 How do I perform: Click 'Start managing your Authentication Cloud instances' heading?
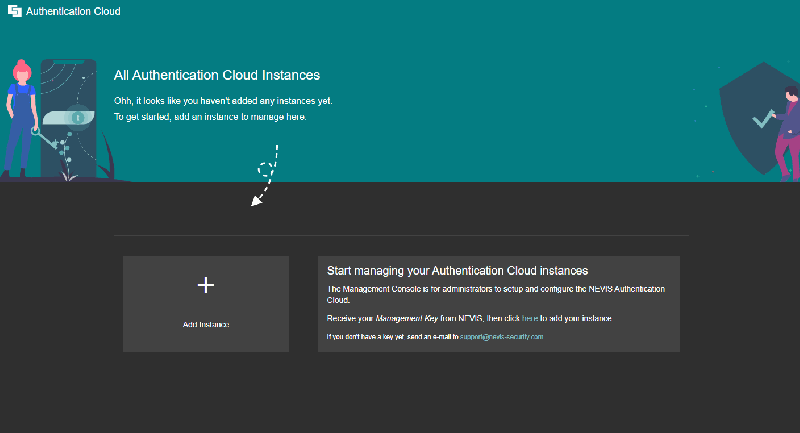pyautogui.click(x=457, y=271)
